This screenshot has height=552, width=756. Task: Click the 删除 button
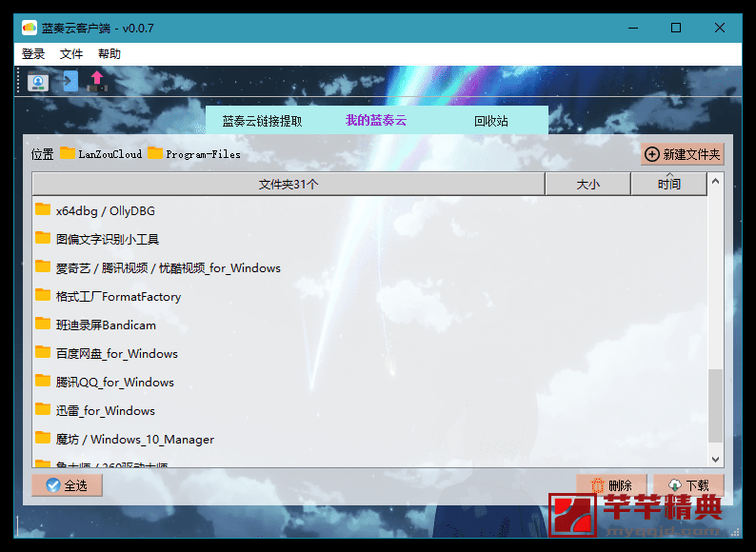click(x=611, y=485)
